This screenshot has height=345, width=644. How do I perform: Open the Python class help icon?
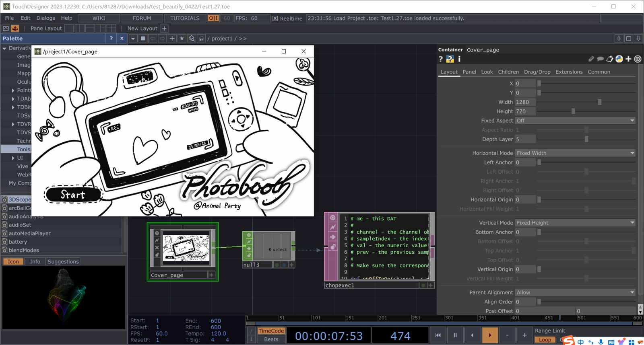[619, 59]
